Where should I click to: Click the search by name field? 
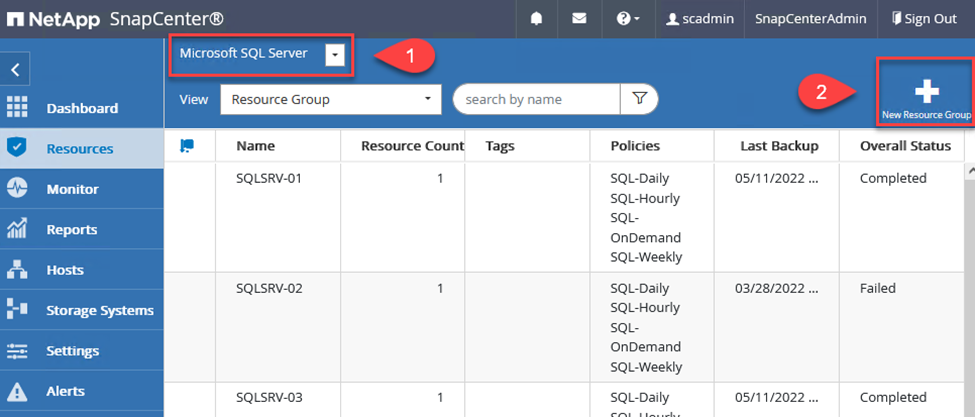[x=536, y=99]
